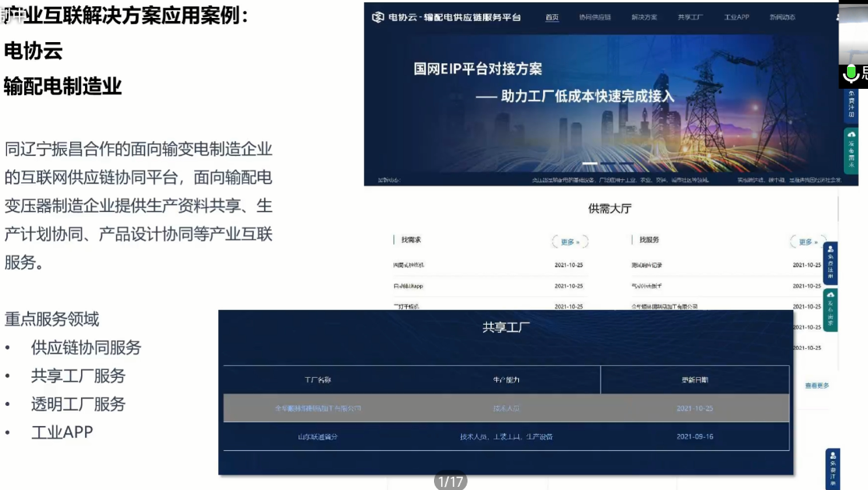Click the 共享工厂 panel title

coord(506,327)
